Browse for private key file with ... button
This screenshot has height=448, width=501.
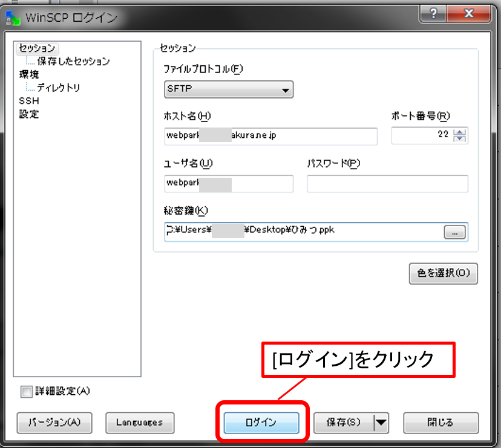(x=454, y=232)
